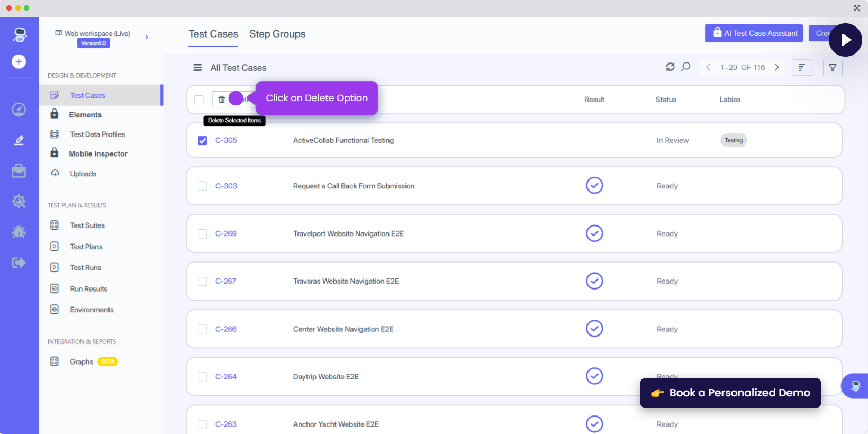868x434 pixels.
Task: Click the plus create icon in sidebar
Action: click(x=19, y=62)
